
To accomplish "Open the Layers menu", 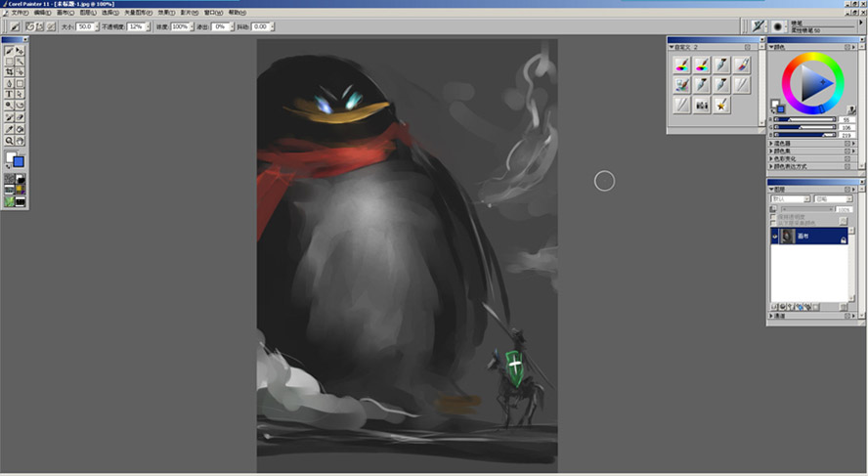I will (x=88, y=12).
